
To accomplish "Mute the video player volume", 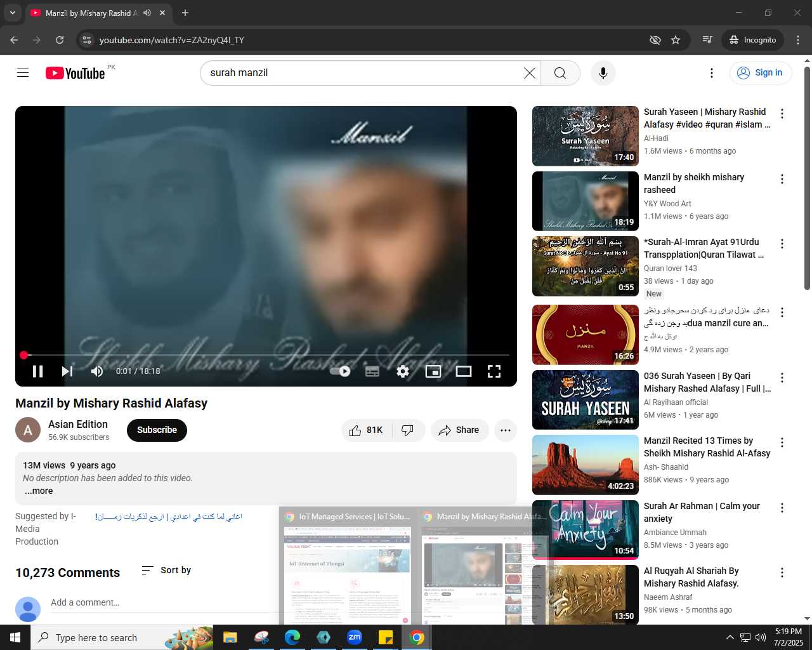I will point(97,371).
